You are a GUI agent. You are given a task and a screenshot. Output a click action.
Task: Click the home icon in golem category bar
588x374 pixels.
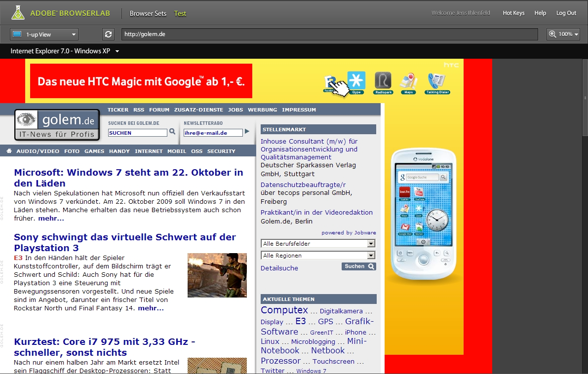[x=9, y=151]
